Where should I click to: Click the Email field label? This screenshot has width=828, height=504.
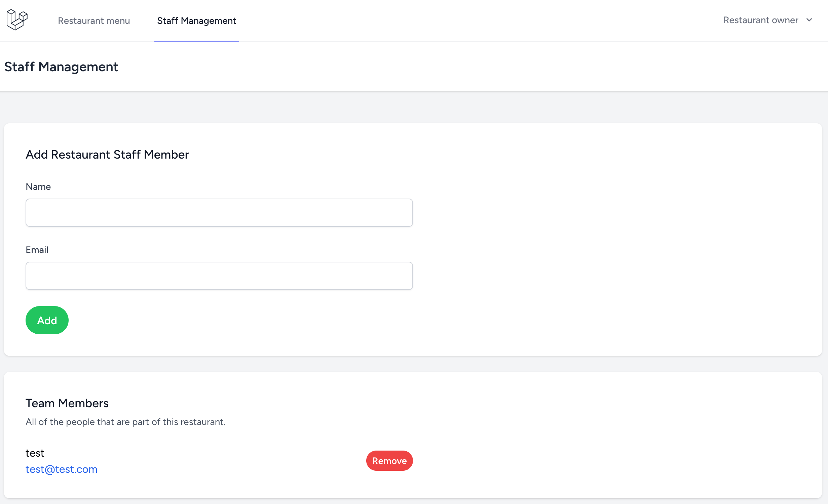click(37, 250)
